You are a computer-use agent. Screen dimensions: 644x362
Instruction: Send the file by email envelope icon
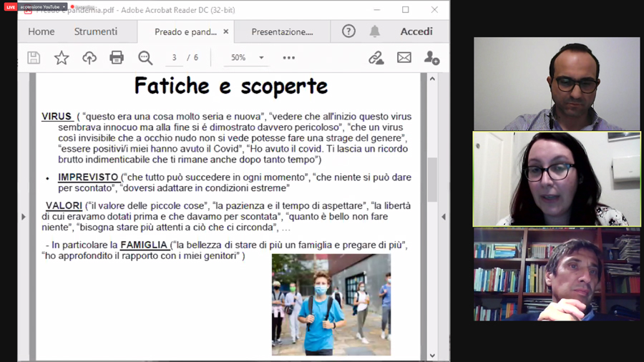pos(404,58)
